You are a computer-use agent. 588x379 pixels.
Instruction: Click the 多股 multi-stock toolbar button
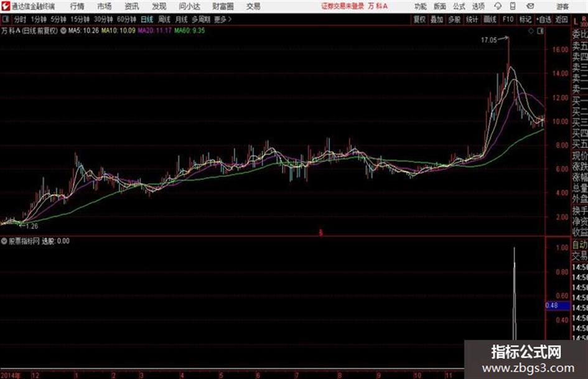tap(454, 19)
